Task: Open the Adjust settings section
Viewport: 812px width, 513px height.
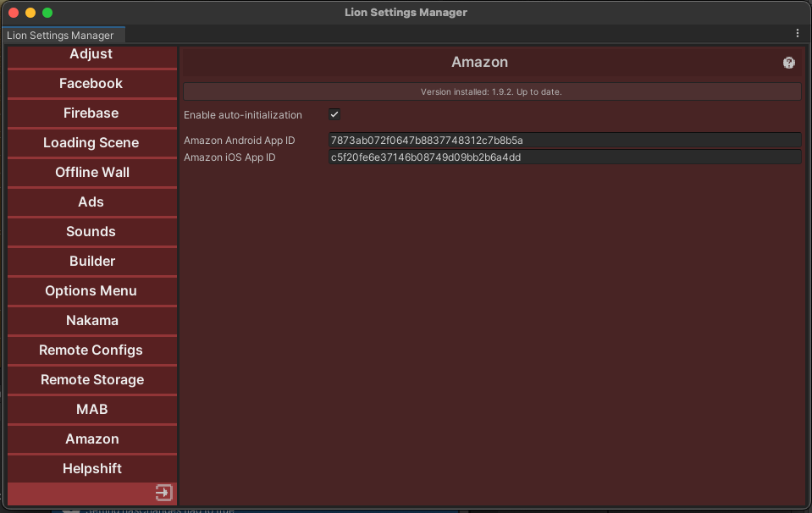Action: [92, 56]
